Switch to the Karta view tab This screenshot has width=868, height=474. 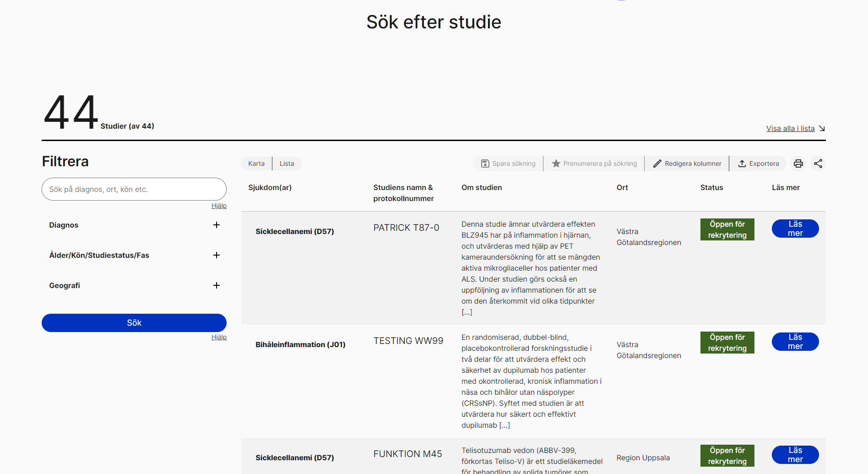click(256, 163)
